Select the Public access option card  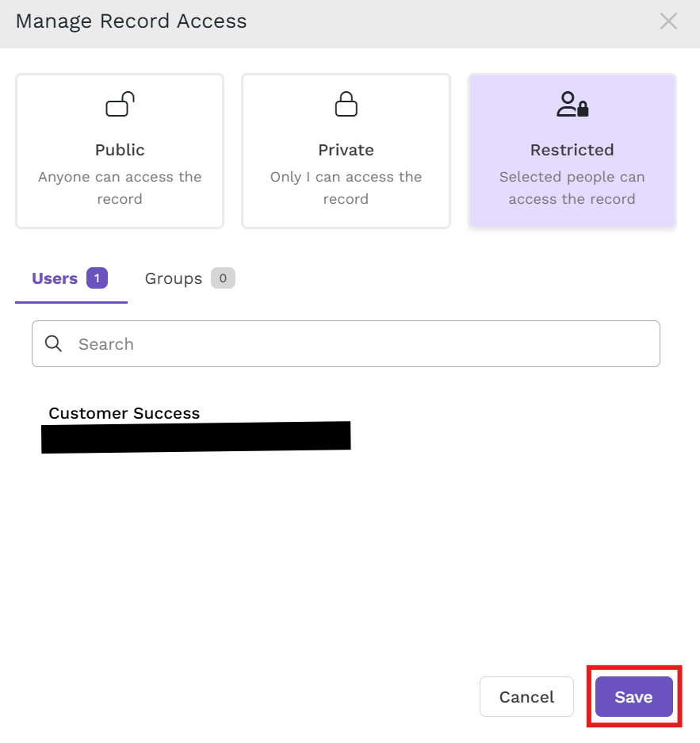[x=120, y=151]
